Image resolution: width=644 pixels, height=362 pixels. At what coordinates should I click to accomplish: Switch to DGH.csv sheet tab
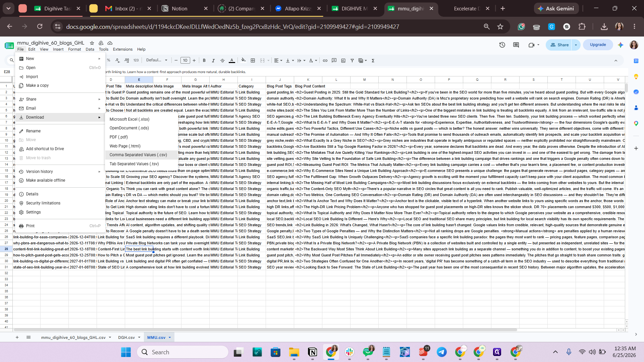click(x=126, y=338)
